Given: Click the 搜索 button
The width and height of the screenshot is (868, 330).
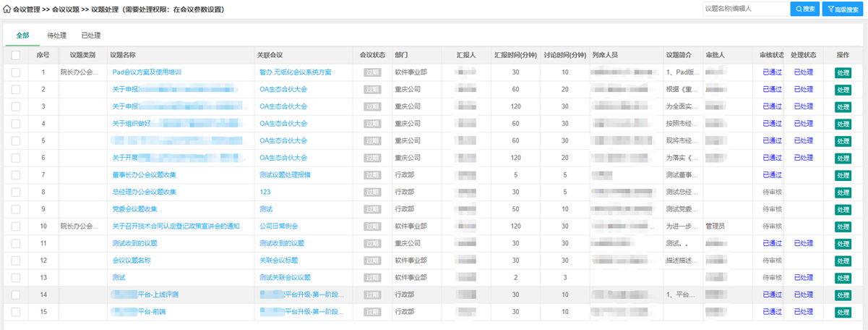Looking at the screenshot, I should (805, 9).
